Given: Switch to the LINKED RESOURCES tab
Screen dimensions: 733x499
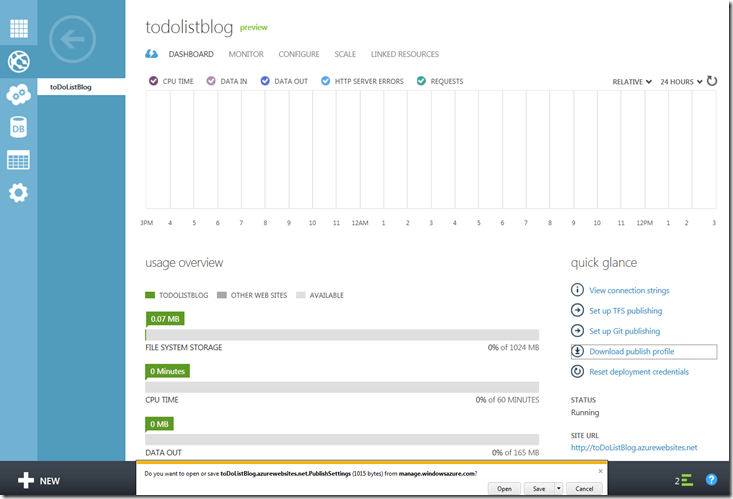Looking at the screenshot, I should coord(405,54).
